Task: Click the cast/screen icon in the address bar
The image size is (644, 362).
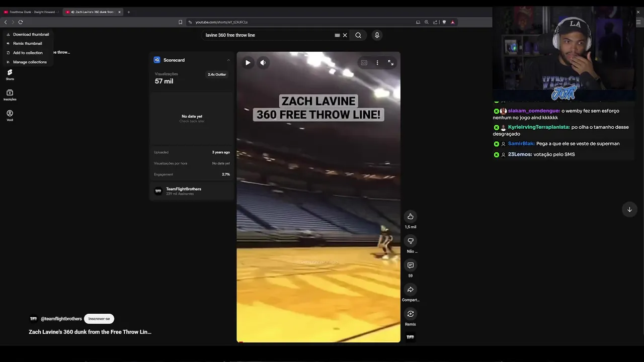Action: pos(418,22)
